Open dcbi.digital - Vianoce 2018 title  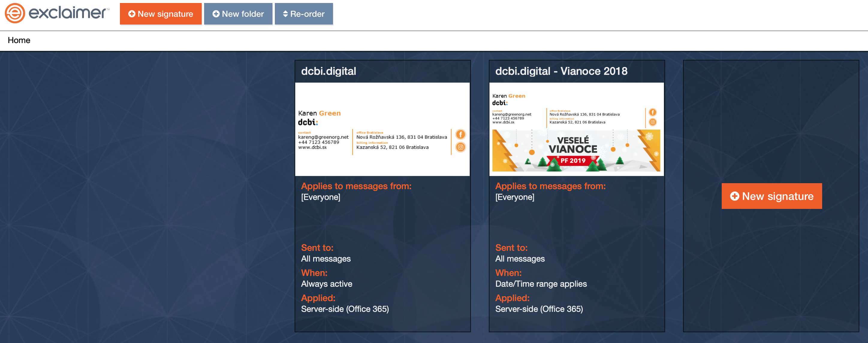561,71
